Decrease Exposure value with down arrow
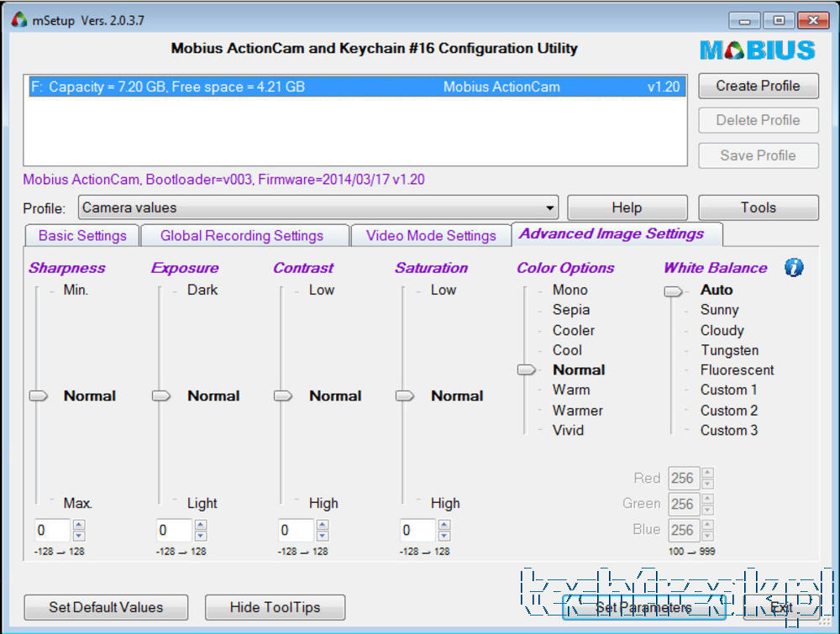 tap(201, 536)
